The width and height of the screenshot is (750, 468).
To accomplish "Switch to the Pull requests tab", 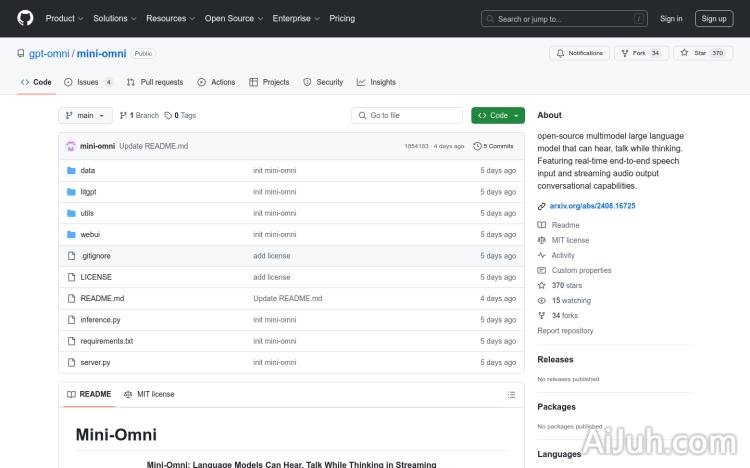I will click(x=155, y=82).
